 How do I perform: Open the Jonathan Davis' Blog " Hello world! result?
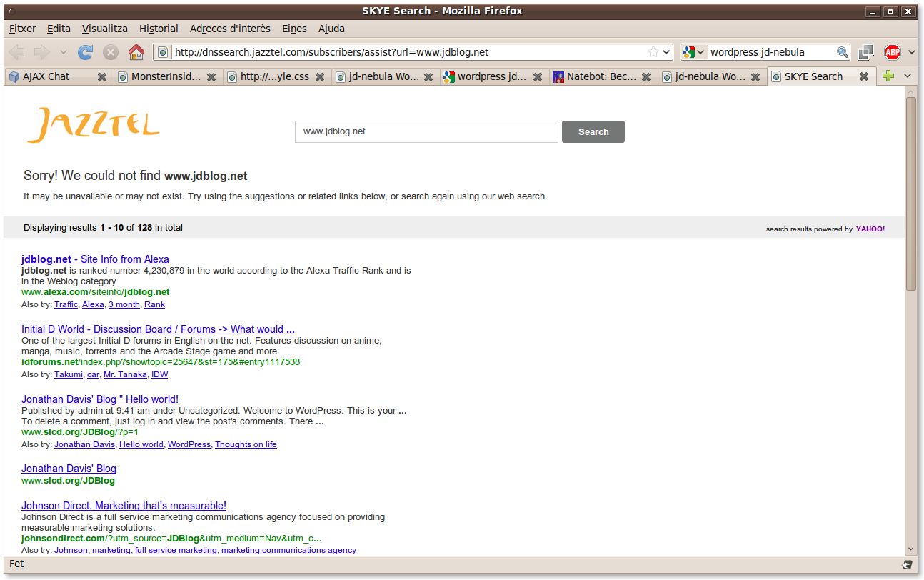click(x=100, y=399)
